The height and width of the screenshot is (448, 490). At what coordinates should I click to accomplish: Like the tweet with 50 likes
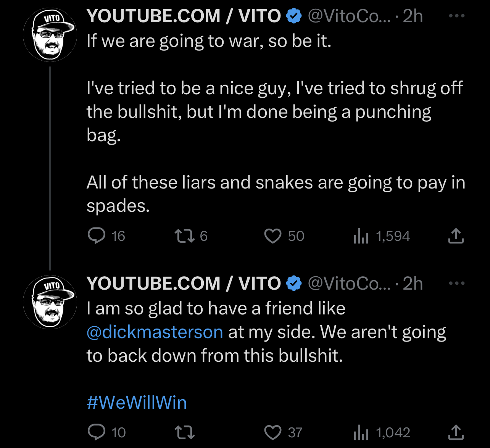coord(273,236)
